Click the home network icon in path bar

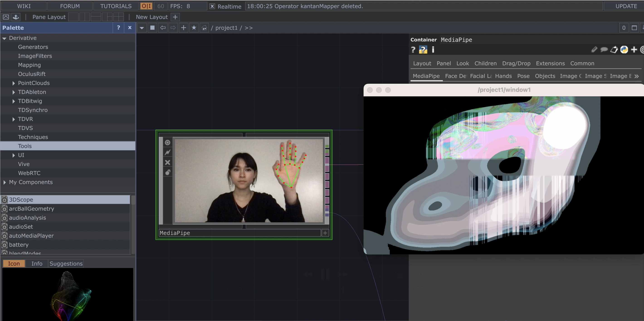pos(204,28)
